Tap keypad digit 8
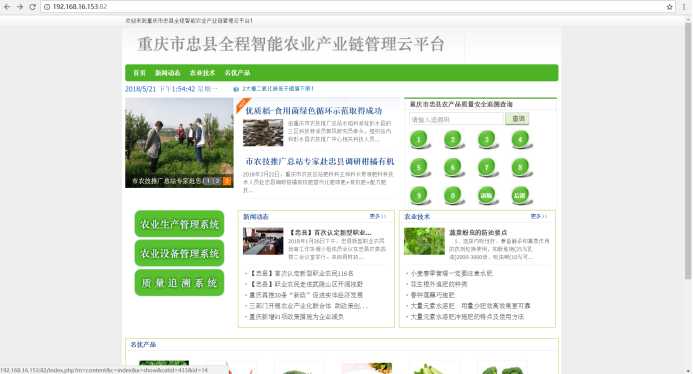693x374 pixels. pyautogui.click(x=520, y=168)
